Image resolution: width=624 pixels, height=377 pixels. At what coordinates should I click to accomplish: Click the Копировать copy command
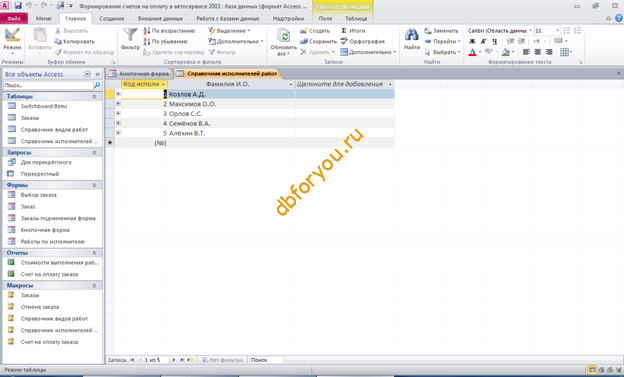coord(74,41)
